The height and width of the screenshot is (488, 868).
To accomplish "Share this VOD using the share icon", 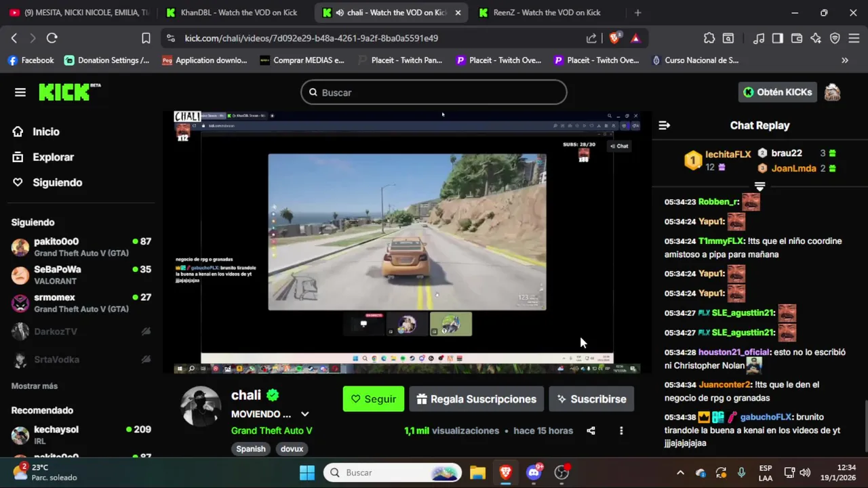I will pos(591,430).
